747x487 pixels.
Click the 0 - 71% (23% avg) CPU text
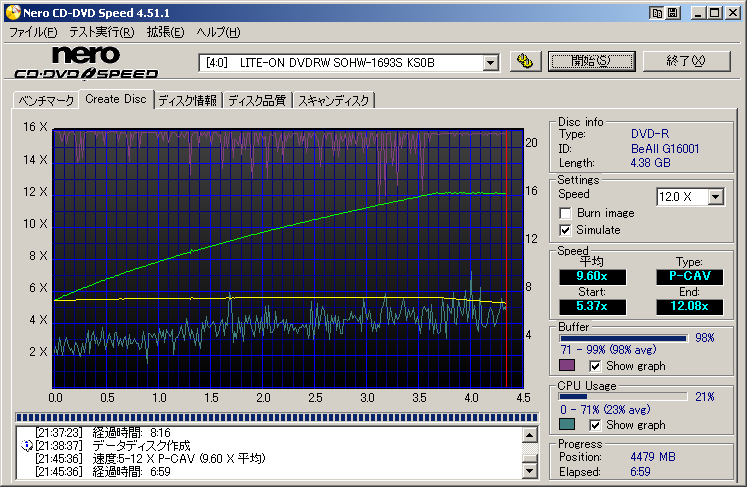click(x=605, y=410)
